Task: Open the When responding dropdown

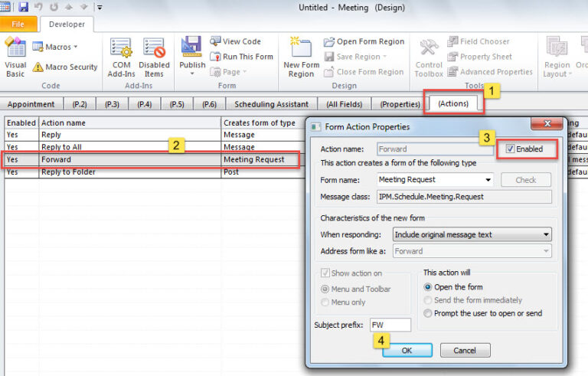Action: [x=472, y=234]
